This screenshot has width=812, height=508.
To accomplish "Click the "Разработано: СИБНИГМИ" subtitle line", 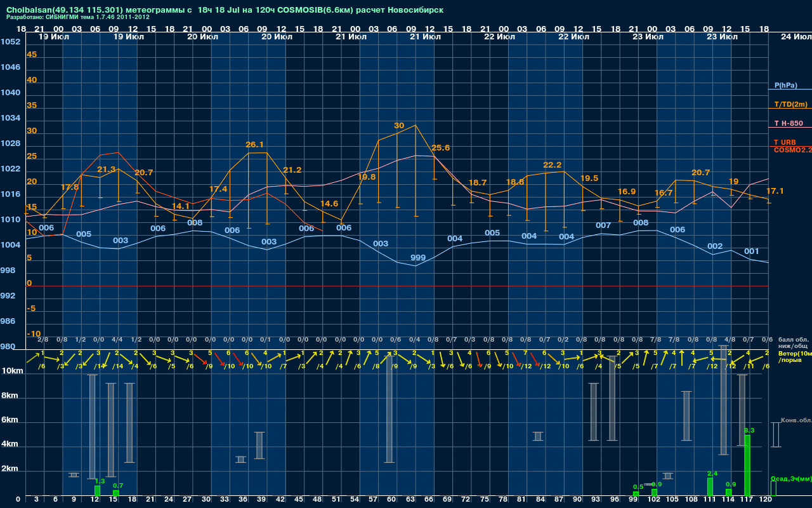I will [78, 17].
